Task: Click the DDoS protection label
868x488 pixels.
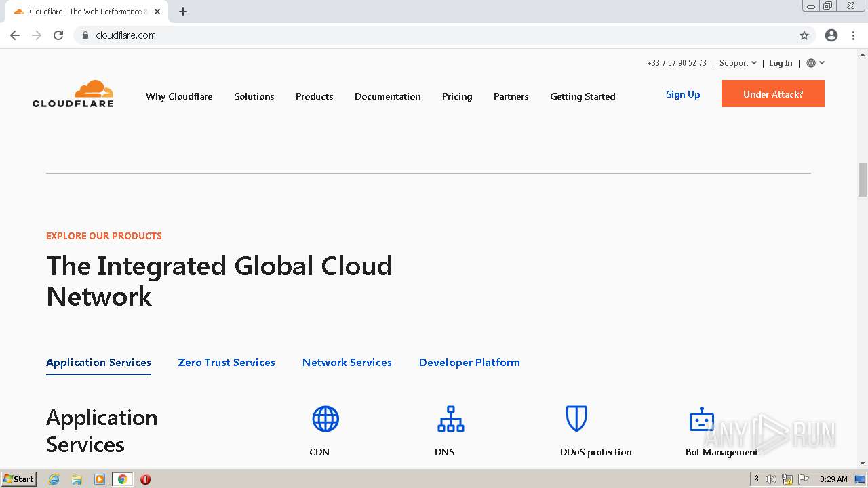Action: (x=596, y=452)
